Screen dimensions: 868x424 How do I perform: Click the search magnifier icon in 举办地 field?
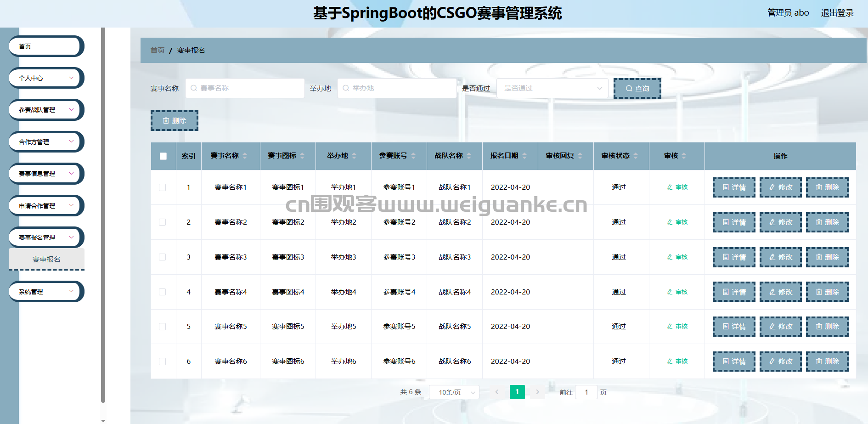[x=346, y=88]
